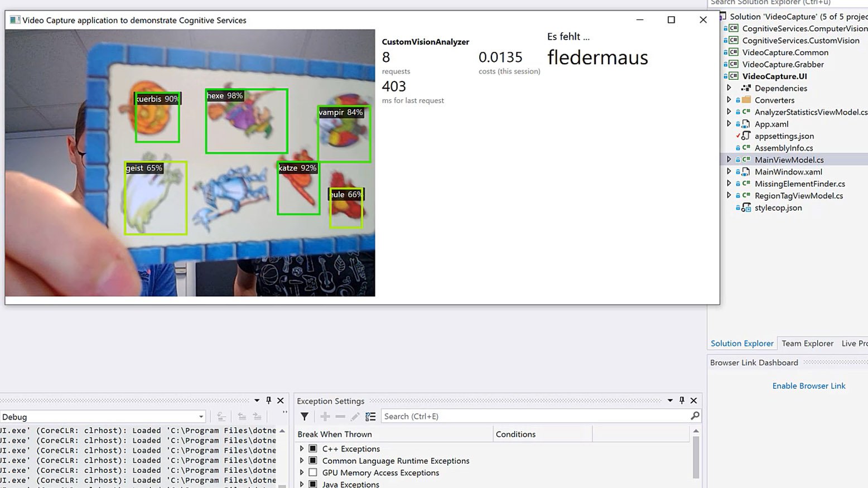Click the Dependencies node icon

[746, 88]
